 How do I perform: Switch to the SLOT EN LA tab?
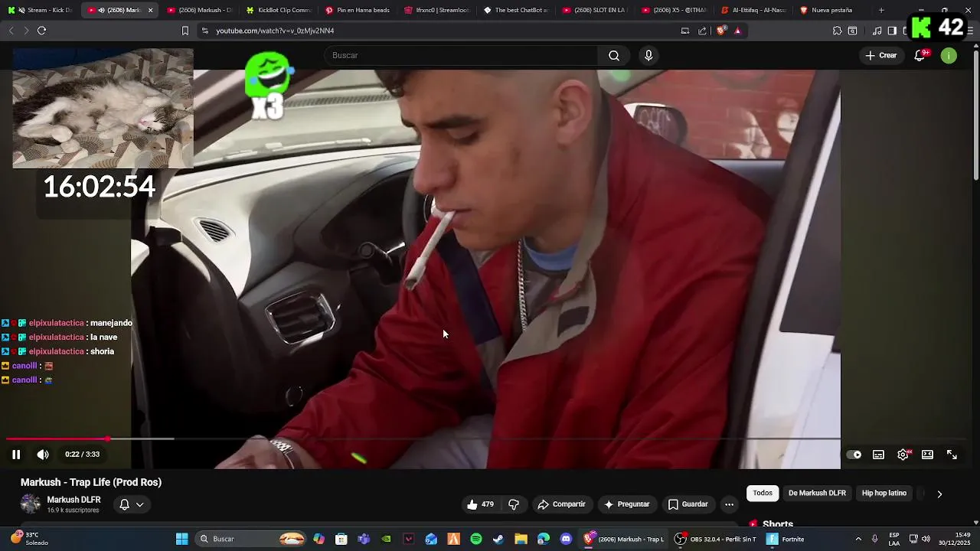(594, 10)
